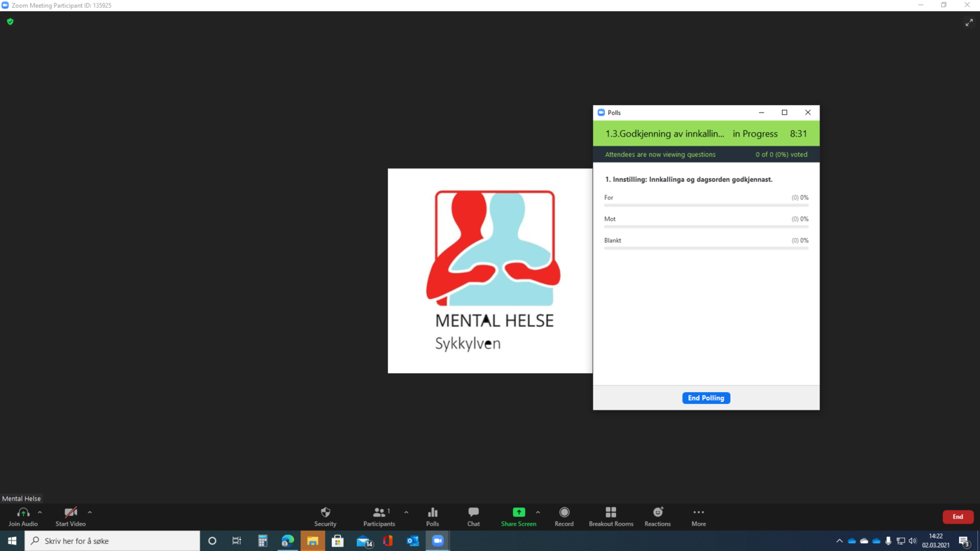Screen dimensions: 980x551
Task: Select the 'For' poll option row
Action: click(706, 200)
